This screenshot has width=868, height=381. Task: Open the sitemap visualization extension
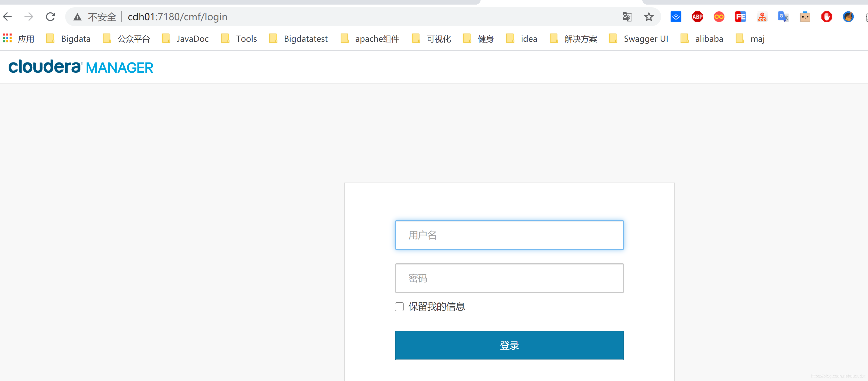pyautogui.click(x=762, y=16)
